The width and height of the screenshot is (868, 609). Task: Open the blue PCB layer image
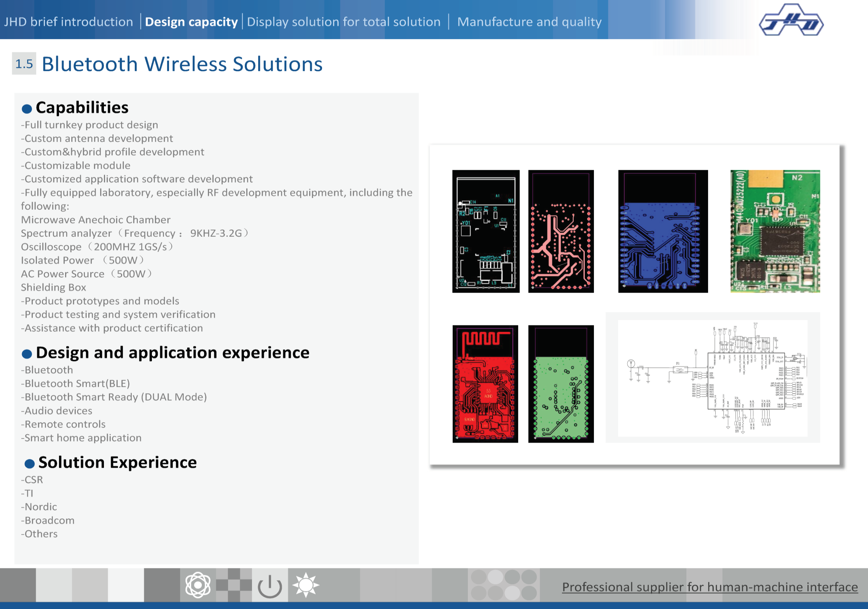663,231
